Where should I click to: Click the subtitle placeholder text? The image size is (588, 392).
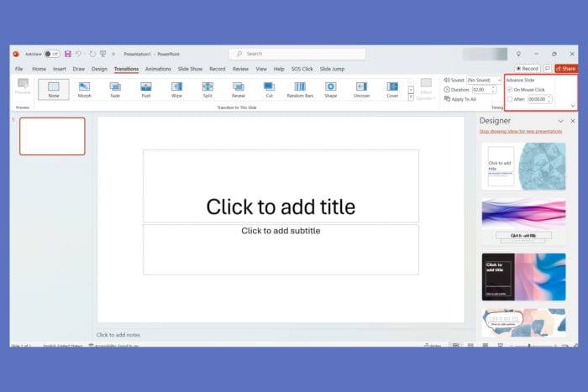pyautogui.click(x=281, y=231)
